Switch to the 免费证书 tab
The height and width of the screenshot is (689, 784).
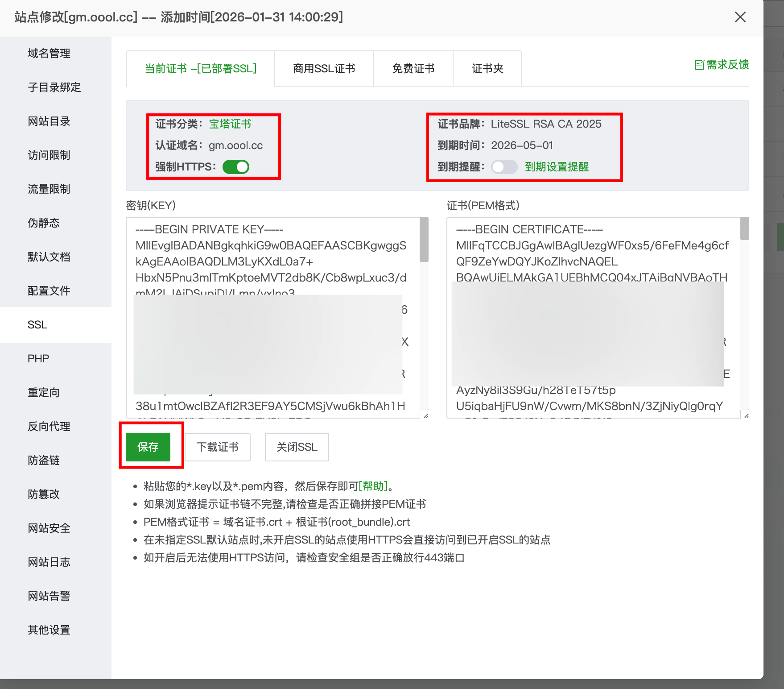click(x=413, y=68)
